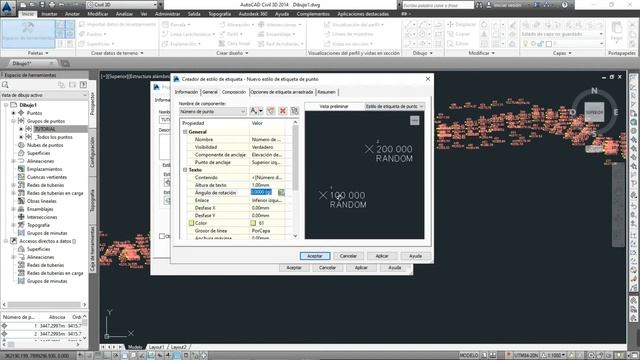This screenshot has width=640, height=360.
Task: Click Aceptar in the label style composer
Action: [315, 256]
